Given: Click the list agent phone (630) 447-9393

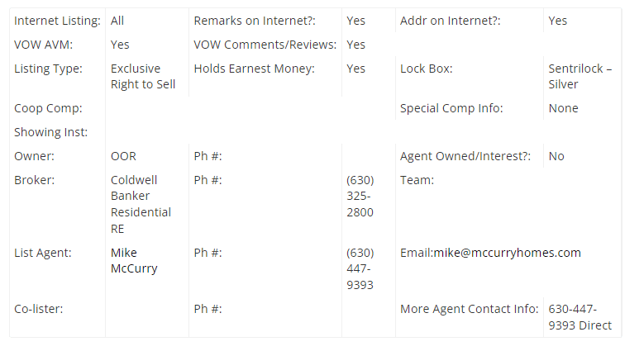Looking at the screenshot, I should coord(360,269).
